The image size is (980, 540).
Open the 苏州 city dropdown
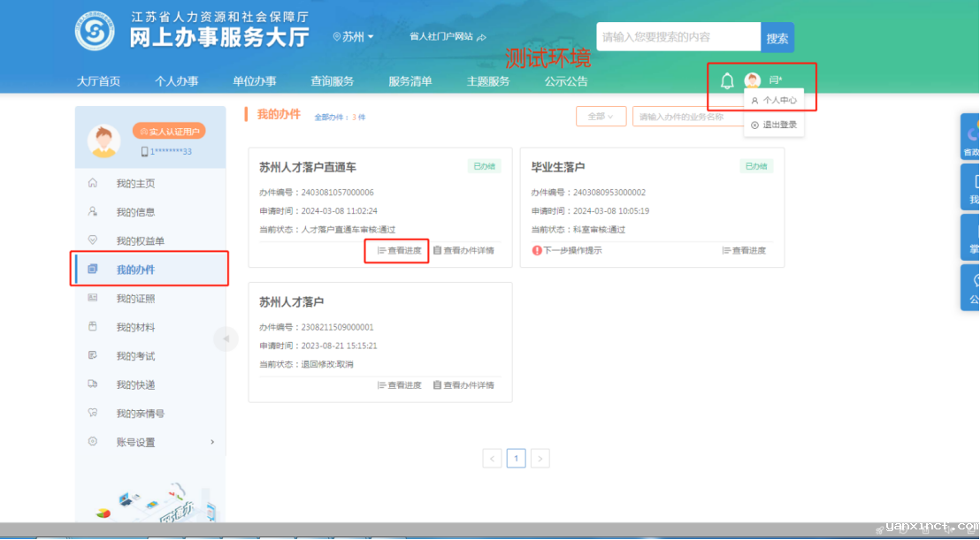(353, 37)
